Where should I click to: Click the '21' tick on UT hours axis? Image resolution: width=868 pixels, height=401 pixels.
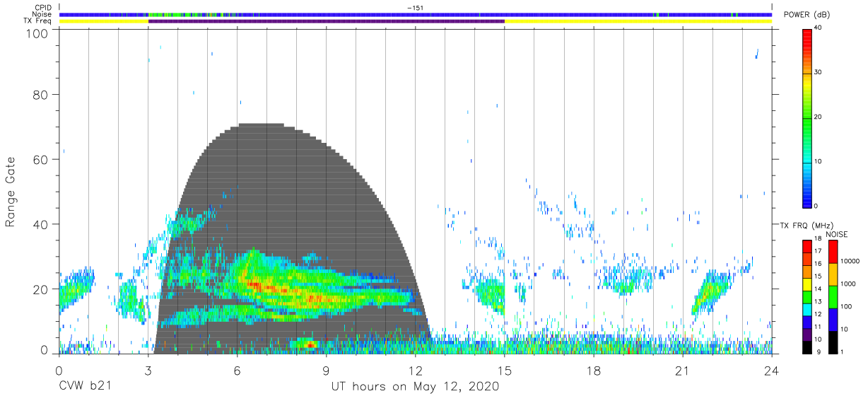coord(682,371)
